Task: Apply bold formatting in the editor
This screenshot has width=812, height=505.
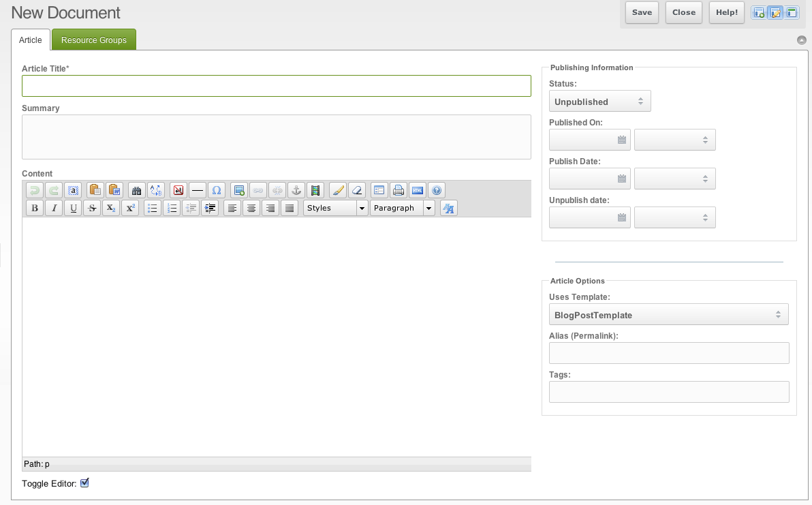Action: [35, 208]
